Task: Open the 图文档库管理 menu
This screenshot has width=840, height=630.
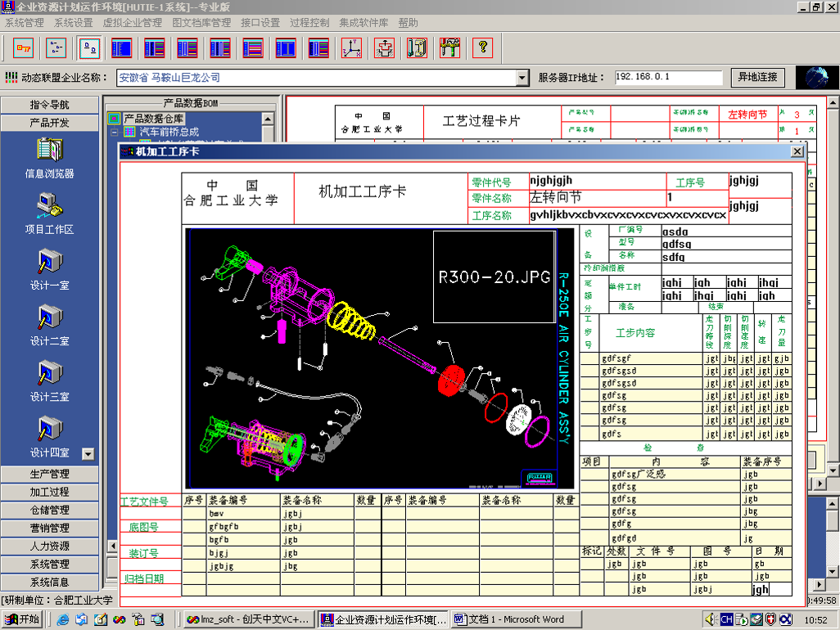Action: click(x=201, y=23)
